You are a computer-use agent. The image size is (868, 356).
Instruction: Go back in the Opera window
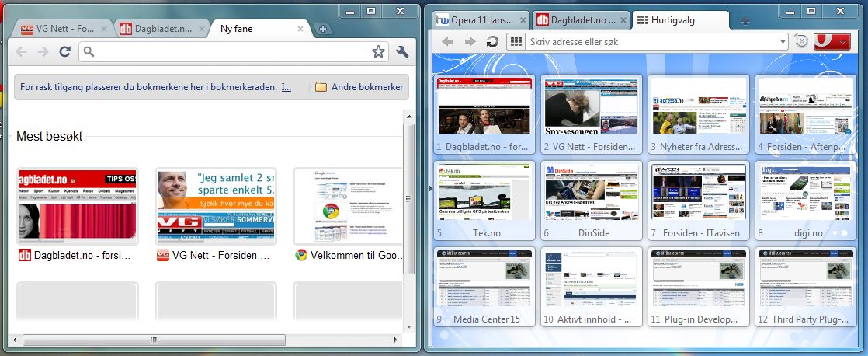447,42
